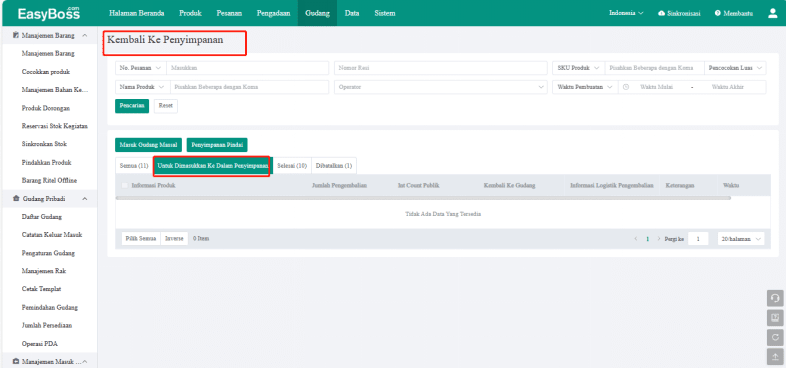Viewport: 787px width, 368px height.
Task: Click the Pergi ke page number field
Action: pyautogui.click(x=698, y=239)
